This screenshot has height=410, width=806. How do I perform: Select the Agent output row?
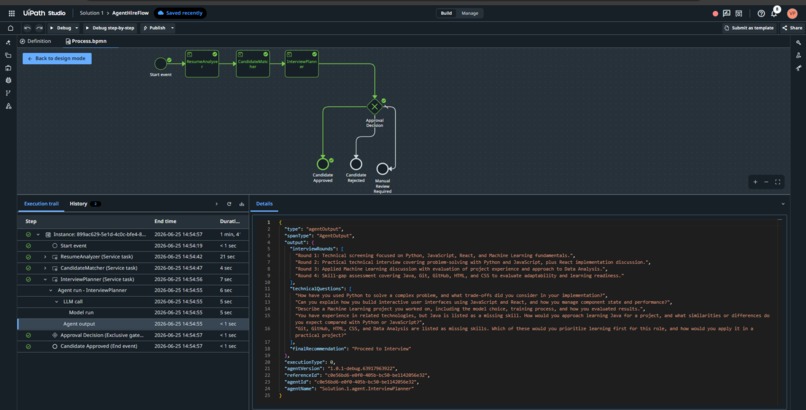(133, 324)
